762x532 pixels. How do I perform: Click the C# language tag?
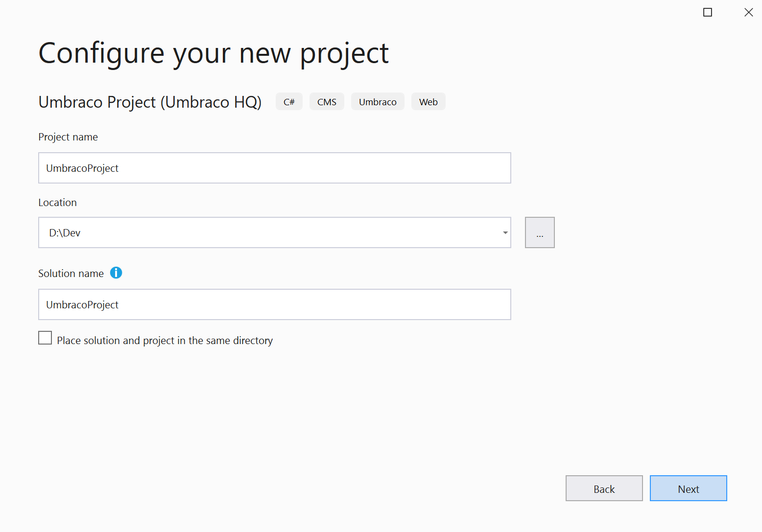point(289,102)
